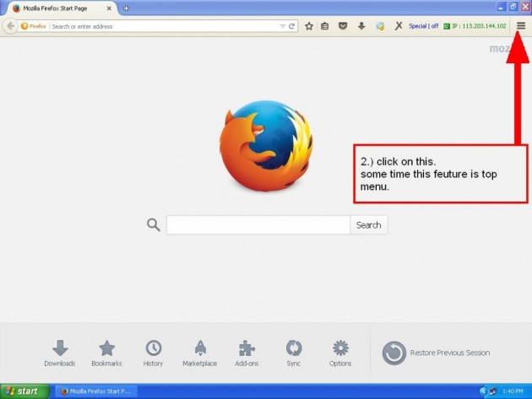Screen dimensions: 532x399
Task: Open Bookmarks from the start page
Action: [x=106, y=353]
